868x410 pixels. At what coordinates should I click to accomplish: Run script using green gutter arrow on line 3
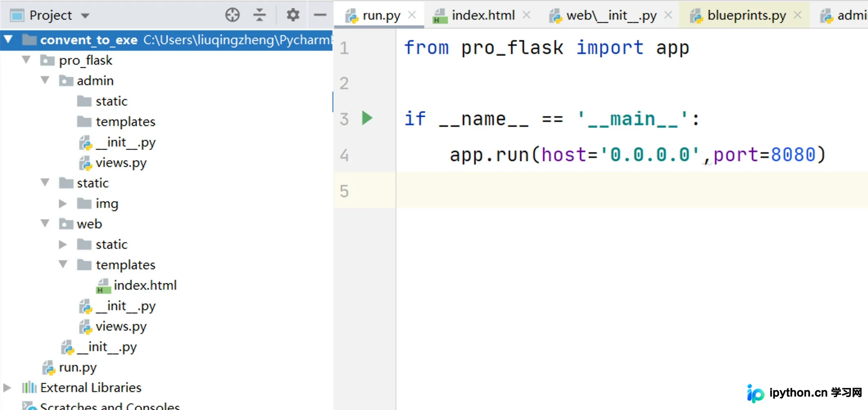(367, 118)
